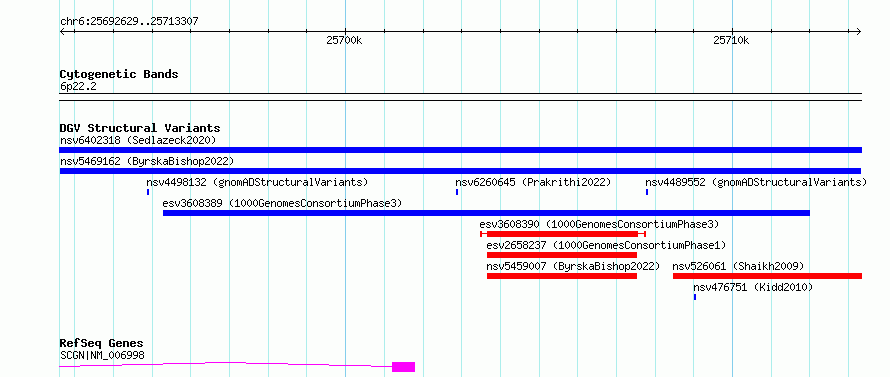
Task: Open the nsv5469162 (ByrskaBishop2022) label
Action: (147, 161)
